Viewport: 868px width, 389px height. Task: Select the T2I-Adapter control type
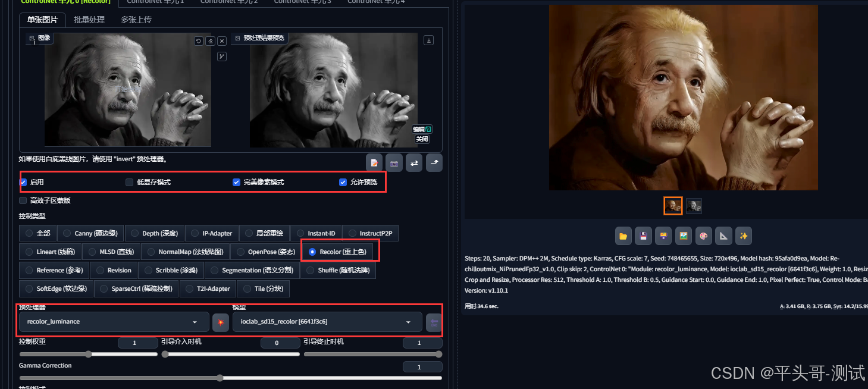click(207, 288)
